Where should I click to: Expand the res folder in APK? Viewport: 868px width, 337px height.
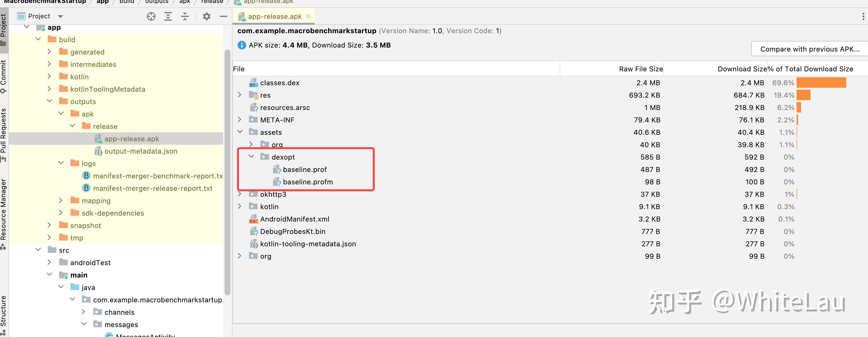pos(240,95)
